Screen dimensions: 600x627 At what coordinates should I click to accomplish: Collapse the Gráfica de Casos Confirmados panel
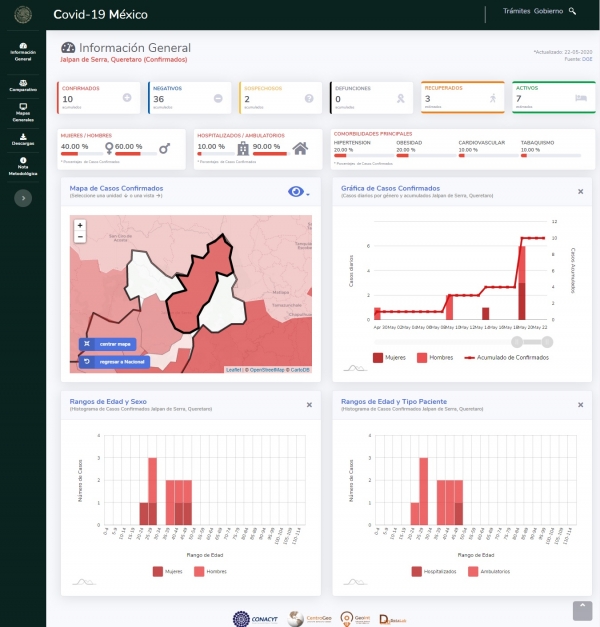pos(580,191)
